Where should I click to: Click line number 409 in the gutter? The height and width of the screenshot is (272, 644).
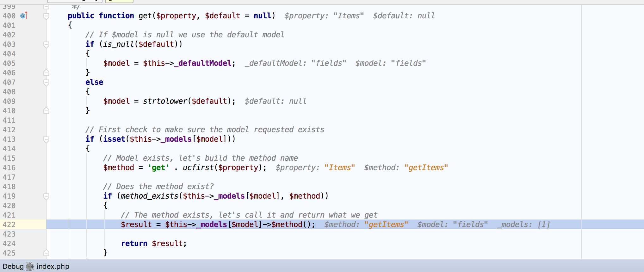click(9, 101)
